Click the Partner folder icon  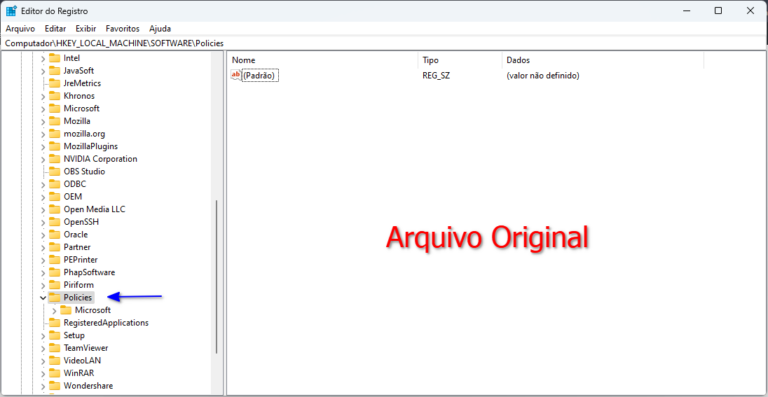click(54, 247)
